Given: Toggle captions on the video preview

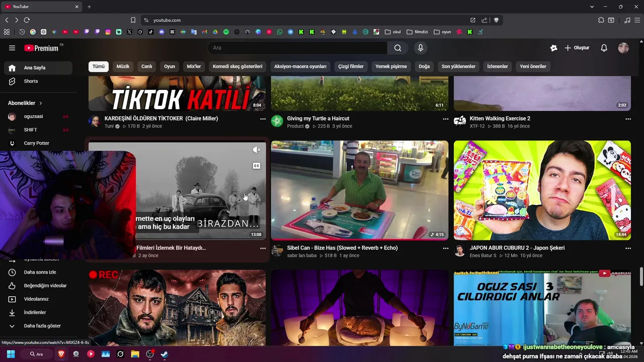Looking at the screenshot, I should point(257,166).
